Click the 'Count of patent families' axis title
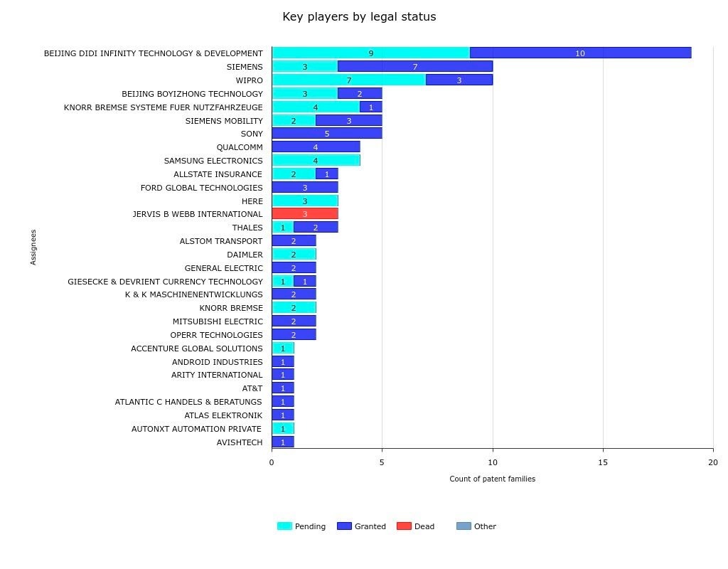This screenshot has height=569, width=728. click(492, 479)
